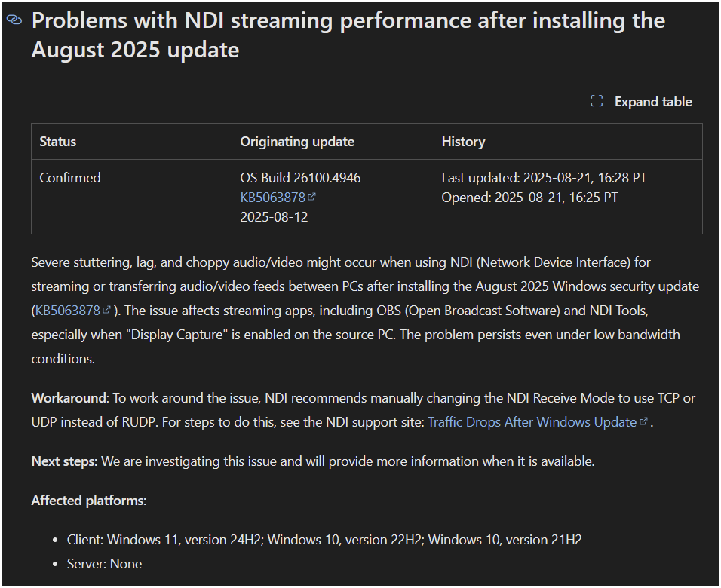This screenshot has width=721, height=588.
Task: Click the NDI streaming performance heading
Action: coord(348,35)
